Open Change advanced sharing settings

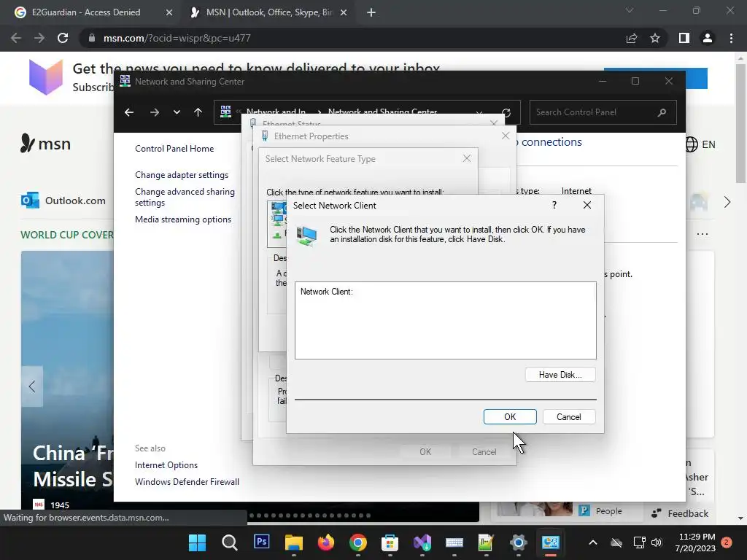(185, 197)
